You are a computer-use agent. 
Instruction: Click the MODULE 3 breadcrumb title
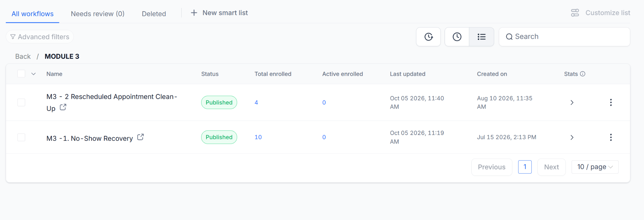coord(62,56)
